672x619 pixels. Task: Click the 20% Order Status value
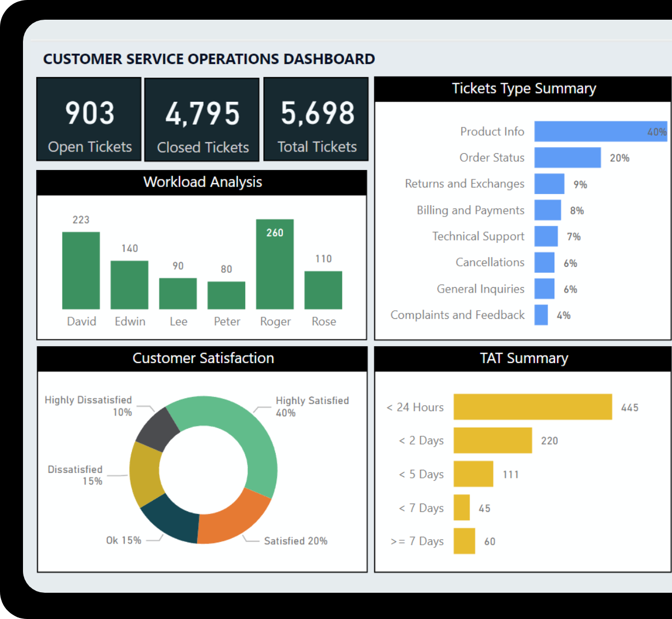pyautogui.click(x=619, y=158)
